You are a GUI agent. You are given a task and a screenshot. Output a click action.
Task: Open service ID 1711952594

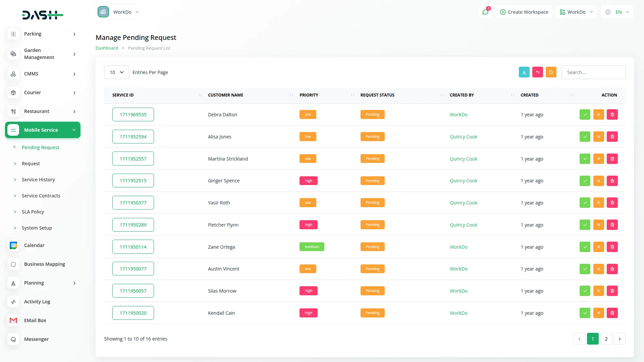click(x=133, y=137)
